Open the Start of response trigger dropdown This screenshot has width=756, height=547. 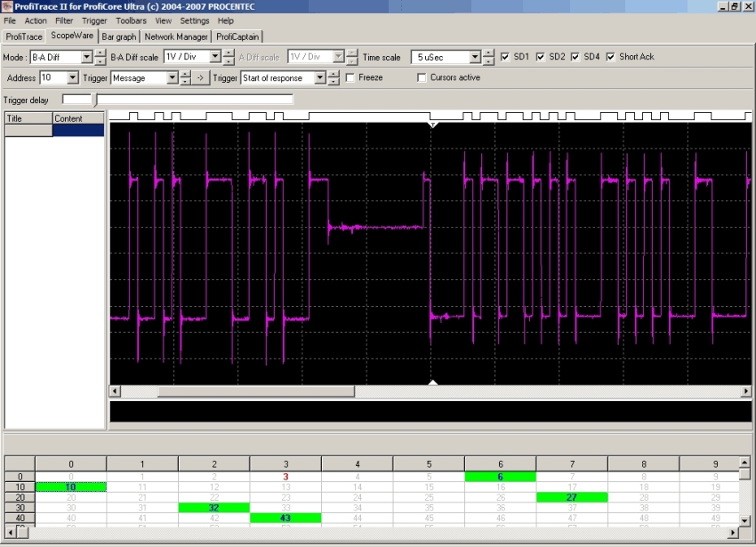point(320,78)
